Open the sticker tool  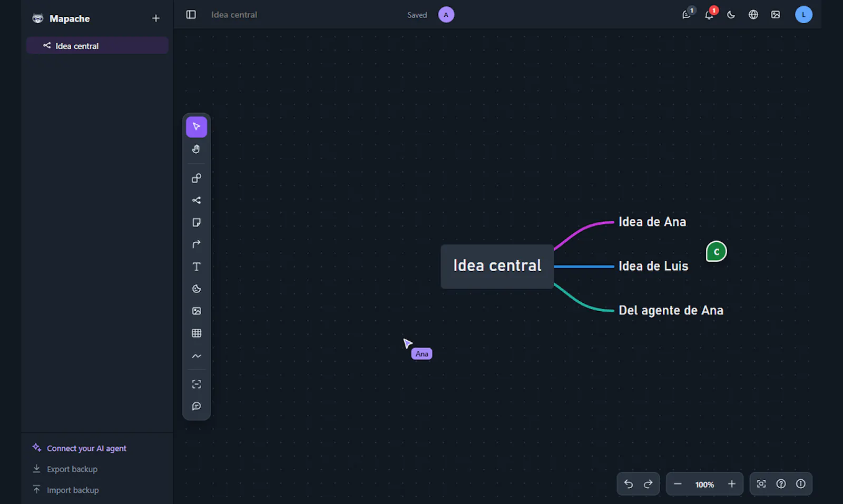(196, 289)
